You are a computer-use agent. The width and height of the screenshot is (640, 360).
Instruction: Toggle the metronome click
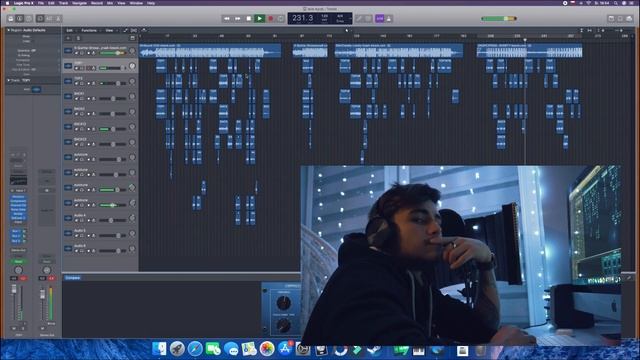[389, 19]
